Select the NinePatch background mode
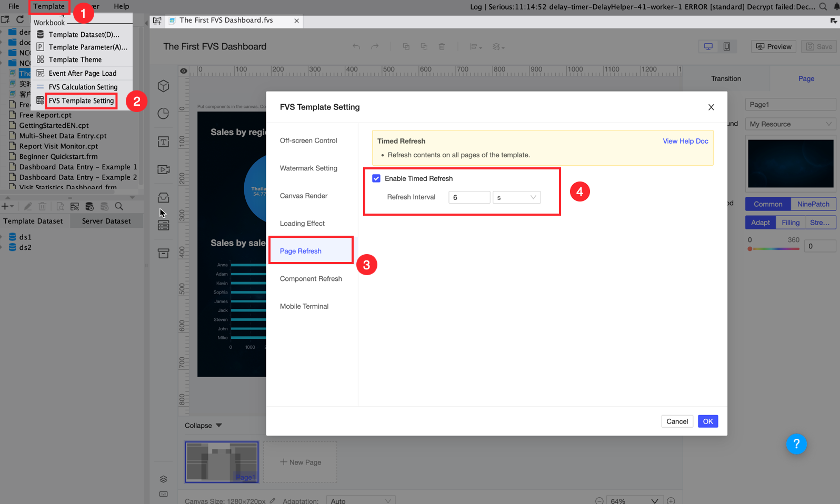This screenshot has width=840, height=504. coord(813,204)
